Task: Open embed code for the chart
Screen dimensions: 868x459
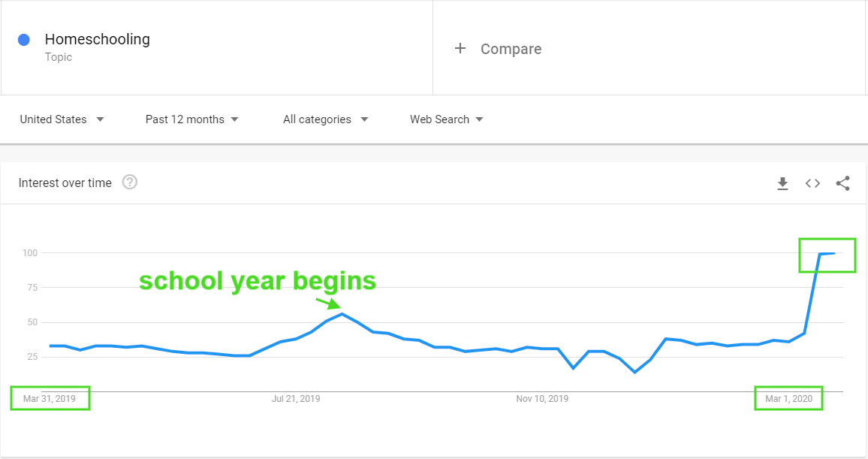Action: coord(812,183)
